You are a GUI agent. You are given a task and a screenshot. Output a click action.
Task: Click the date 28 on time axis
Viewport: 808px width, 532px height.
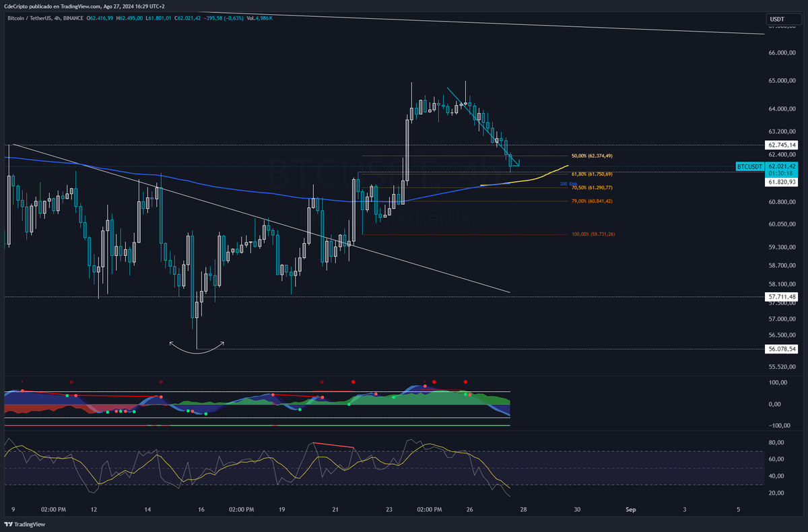click(523, 510)
